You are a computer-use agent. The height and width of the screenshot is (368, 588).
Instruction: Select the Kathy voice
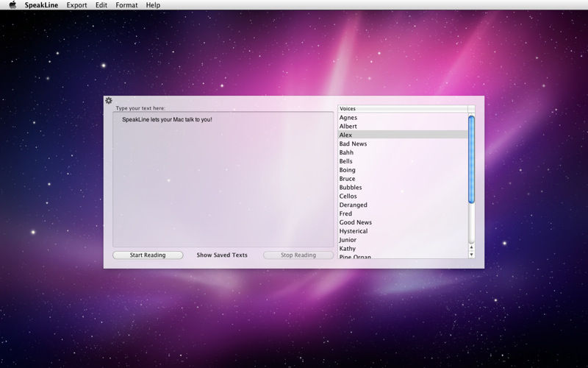[x=403, y=249]
